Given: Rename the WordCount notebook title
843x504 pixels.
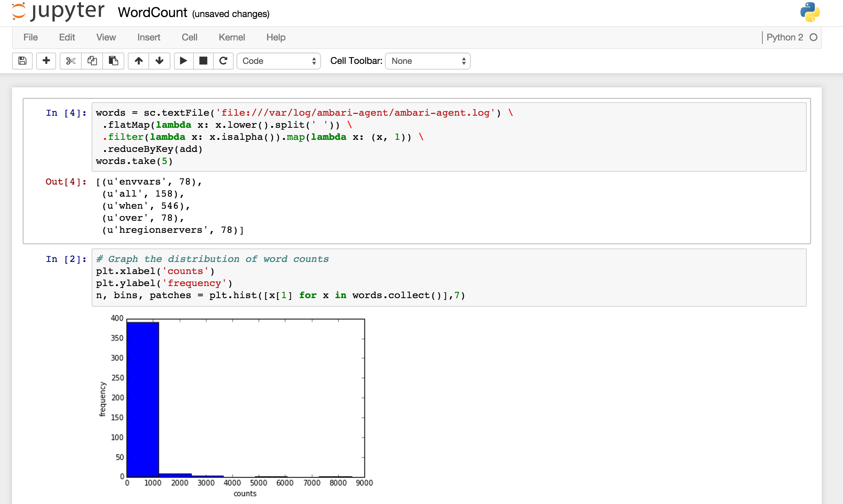Looking at the screenshot, I should point(152,13).
